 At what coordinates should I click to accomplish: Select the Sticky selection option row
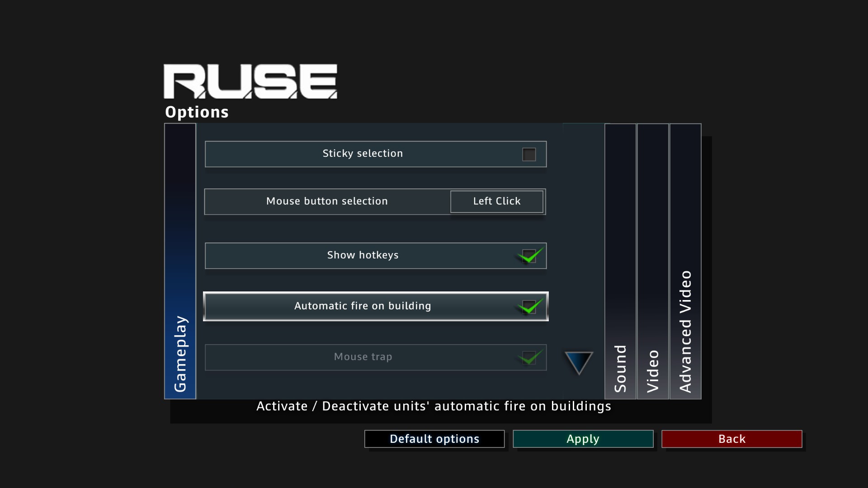[x=363, y=154]
